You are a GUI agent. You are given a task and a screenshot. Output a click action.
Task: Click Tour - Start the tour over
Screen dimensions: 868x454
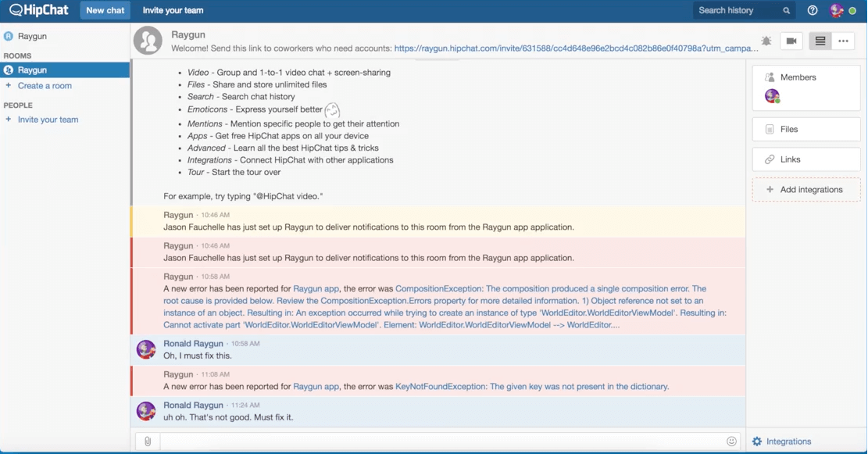point(234,172)
